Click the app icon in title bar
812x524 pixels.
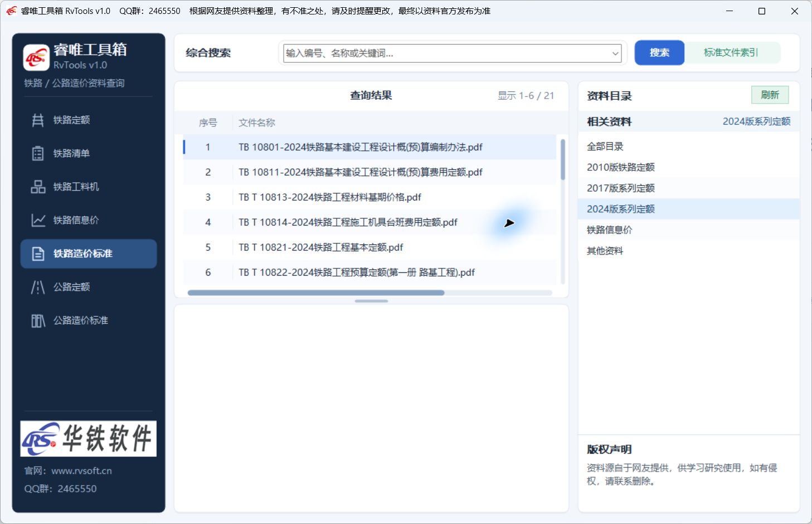[x=11, y=11]
